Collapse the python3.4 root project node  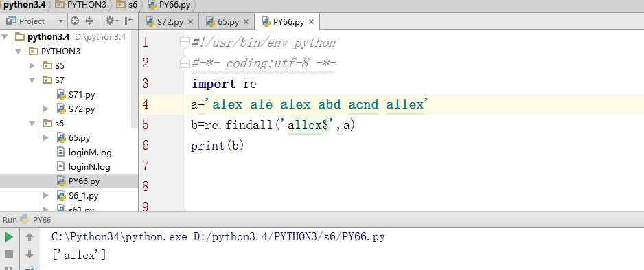click(5, 37)
